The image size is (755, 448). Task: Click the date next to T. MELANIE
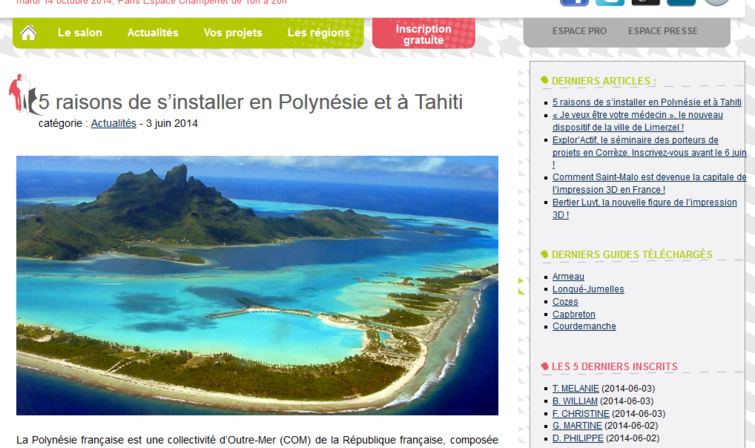click(x=628, y=388)
